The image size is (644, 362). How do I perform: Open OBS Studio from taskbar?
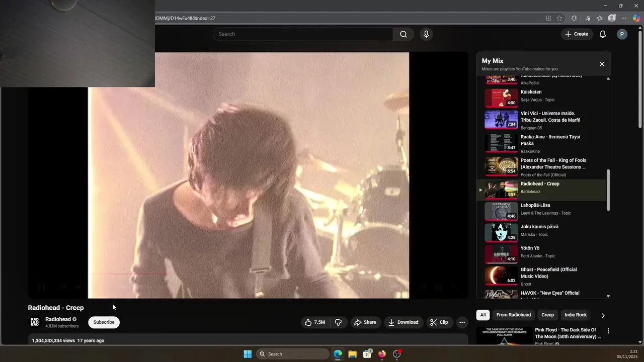(x=396, y=354)
